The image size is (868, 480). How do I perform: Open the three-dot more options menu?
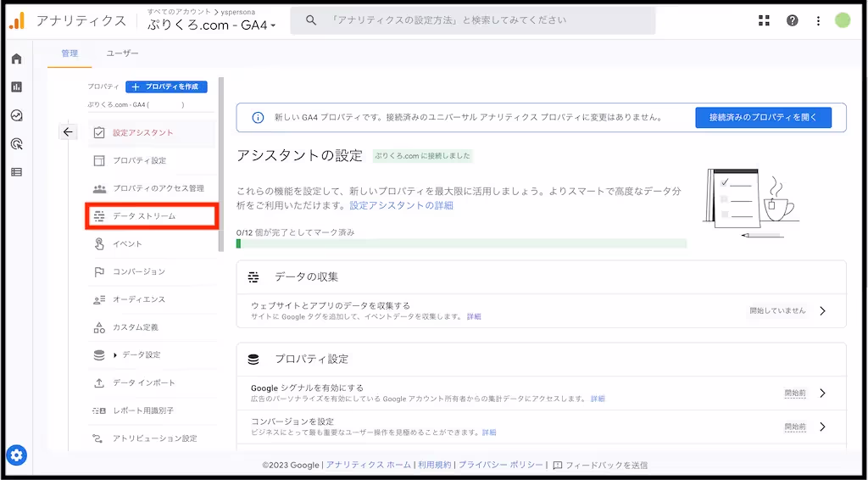(x=818, y=20)
